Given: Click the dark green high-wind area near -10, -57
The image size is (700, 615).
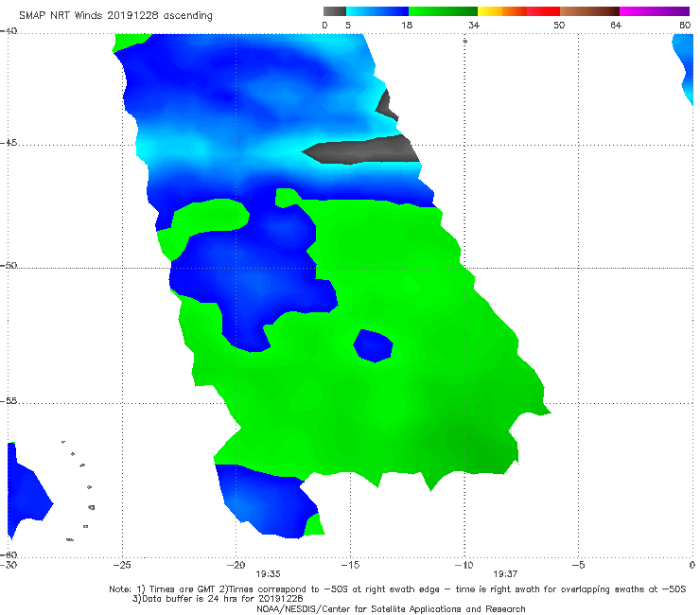Looking at the screenshot, I should coord(473,448).
